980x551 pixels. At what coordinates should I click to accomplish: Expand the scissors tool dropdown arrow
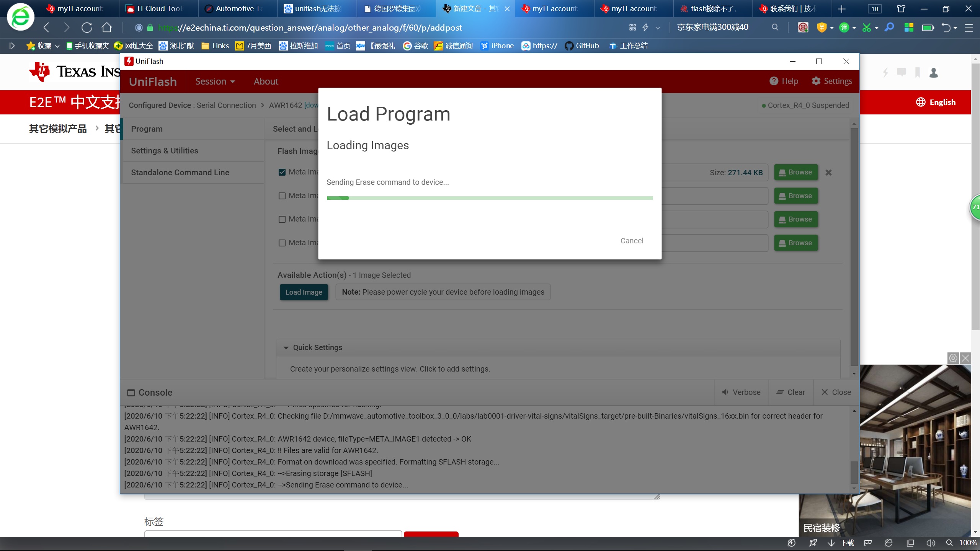(x=877, y=28)
